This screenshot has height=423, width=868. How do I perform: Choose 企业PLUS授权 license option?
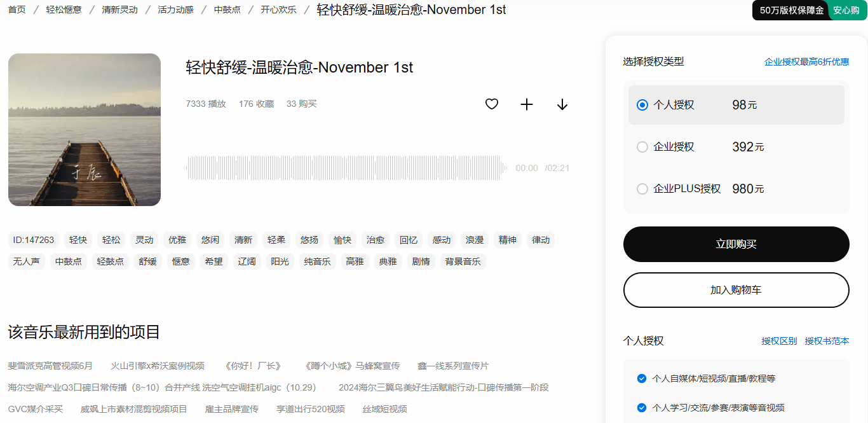(642, 189)
